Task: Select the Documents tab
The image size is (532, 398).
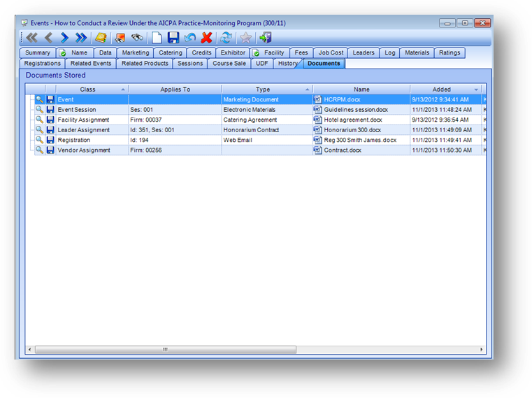Action: 324,63
